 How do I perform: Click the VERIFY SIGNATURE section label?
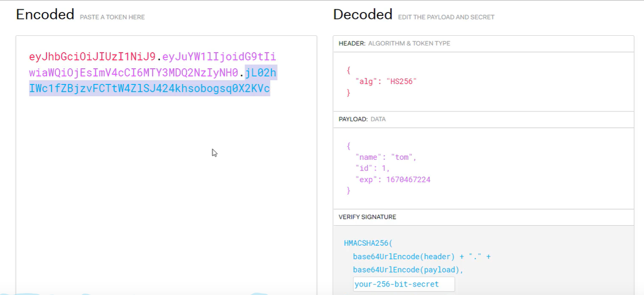click(x=367, y=217)
